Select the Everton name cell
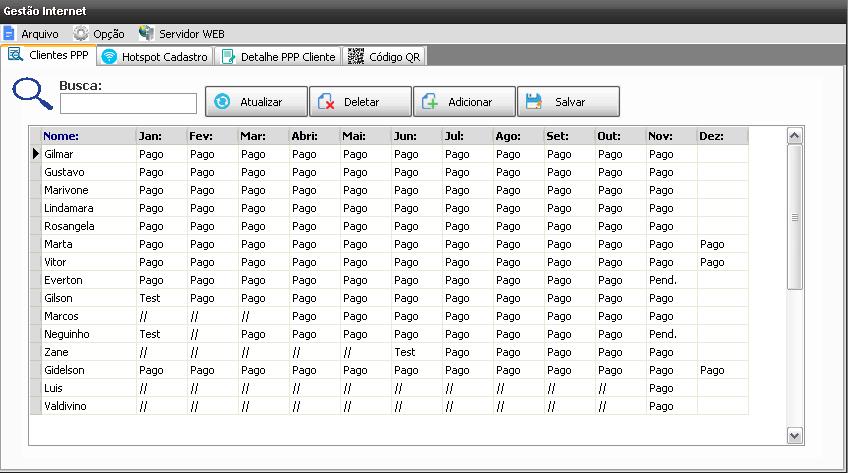 pyautogui.click(x=89, y=280)
